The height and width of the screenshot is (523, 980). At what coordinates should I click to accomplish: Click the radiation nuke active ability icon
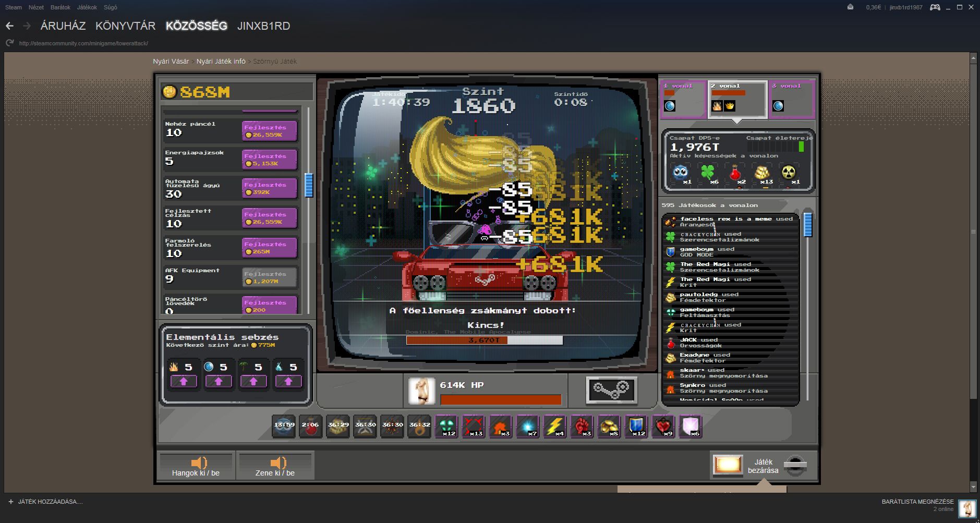789,173
